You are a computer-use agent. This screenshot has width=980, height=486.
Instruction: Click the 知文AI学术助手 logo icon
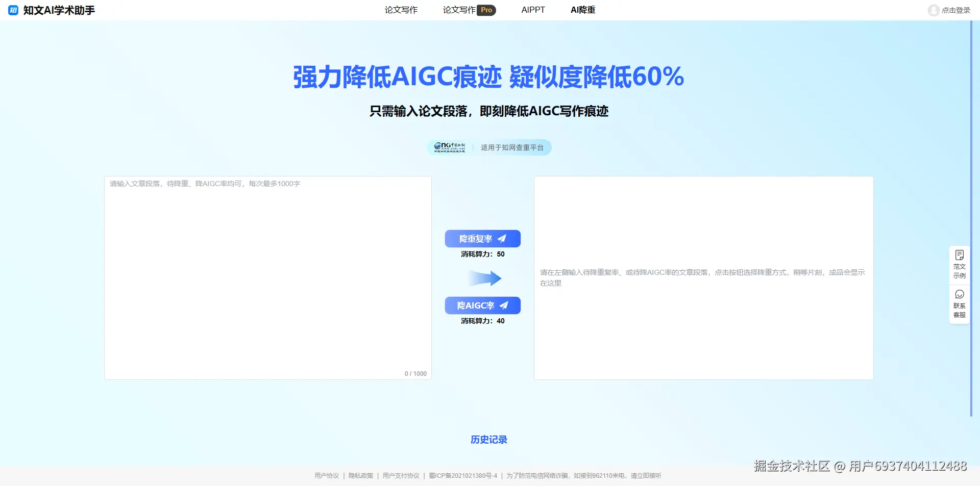pyautogui.click(x=13, y=10)
